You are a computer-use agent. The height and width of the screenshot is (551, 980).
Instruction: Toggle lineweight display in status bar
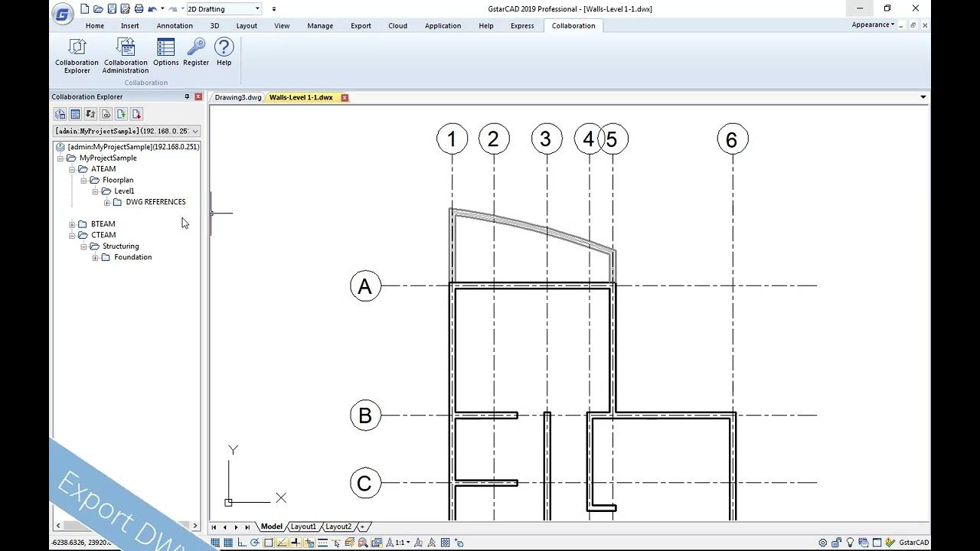(322, 543)
